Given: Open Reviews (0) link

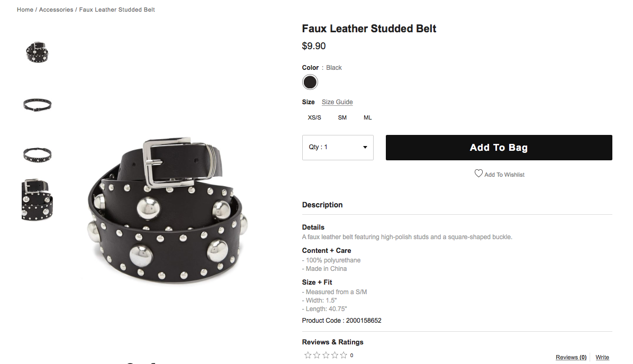Looking at the screenshot, I should [571, 357].
